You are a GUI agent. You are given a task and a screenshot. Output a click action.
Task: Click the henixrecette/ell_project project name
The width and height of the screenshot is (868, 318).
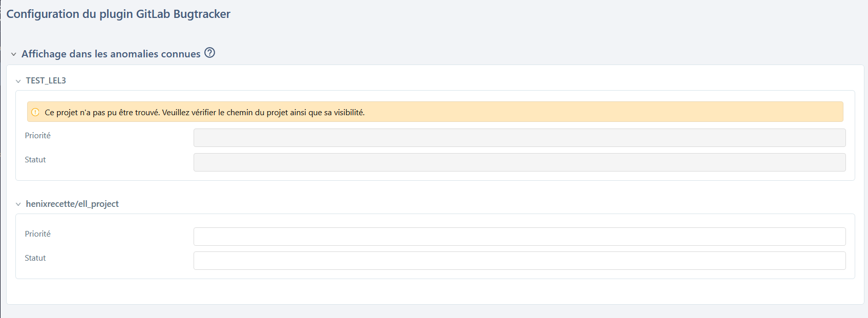coord(72,204)
